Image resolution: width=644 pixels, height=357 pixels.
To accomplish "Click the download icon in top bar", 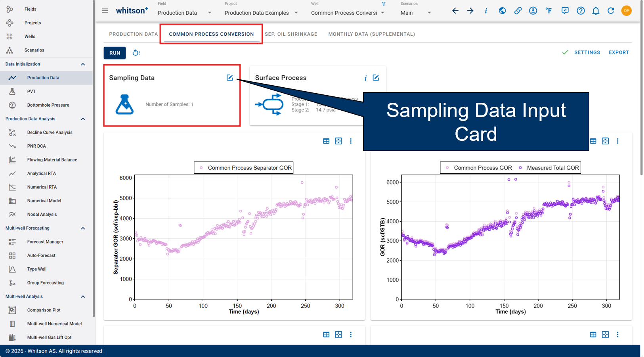I will [533, 11].
